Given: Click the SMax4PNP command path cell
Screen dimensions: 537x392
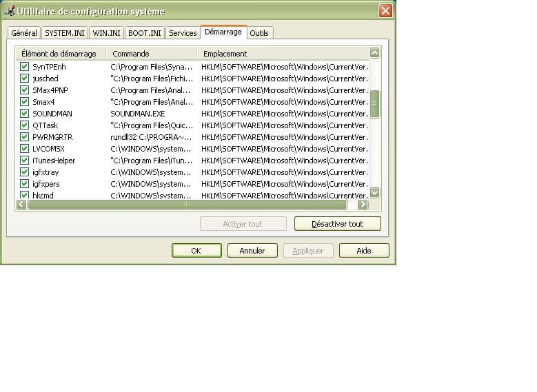Looking at the screenshot, I should click(x=150, y=90).
